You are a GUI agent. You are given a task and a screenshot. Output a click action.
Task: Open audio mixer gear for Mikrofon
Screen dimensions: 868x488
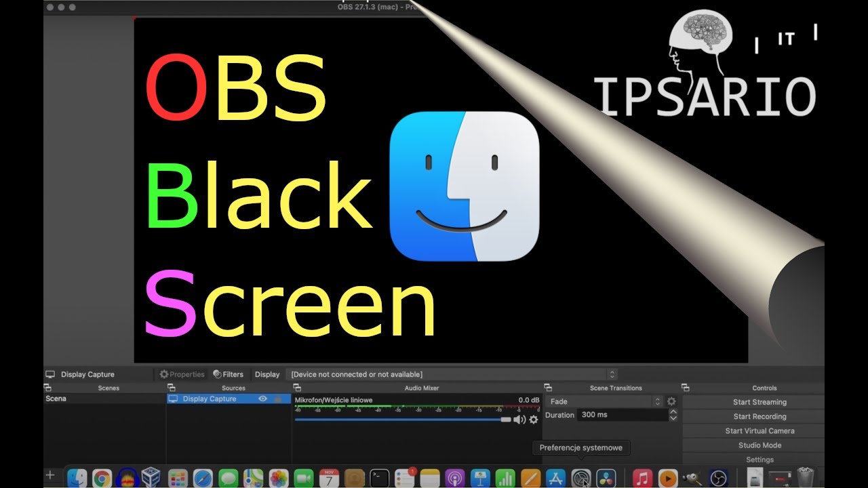(534, 420)
